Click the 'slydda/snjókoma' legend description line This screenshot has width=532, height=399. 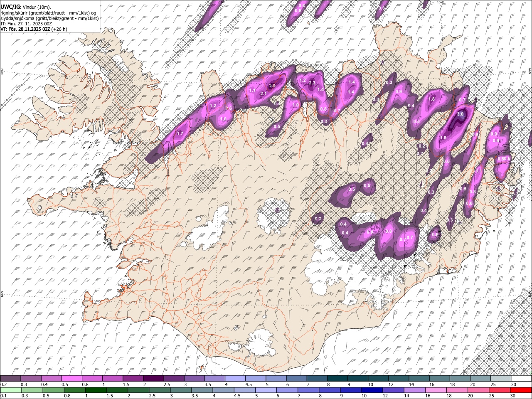49,18
